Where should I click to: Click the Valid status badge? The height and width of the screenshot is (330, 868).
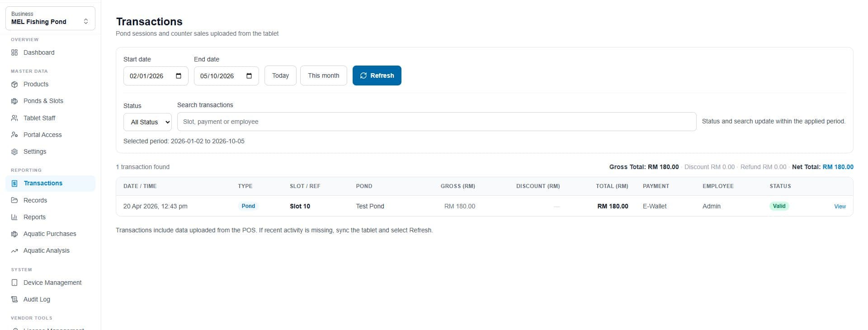(x=779, y=206)
